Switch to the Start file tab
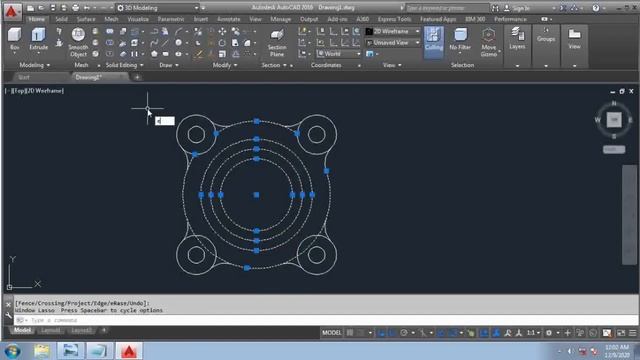This screenshot has width=640, height=360. (x=24, y=77)
